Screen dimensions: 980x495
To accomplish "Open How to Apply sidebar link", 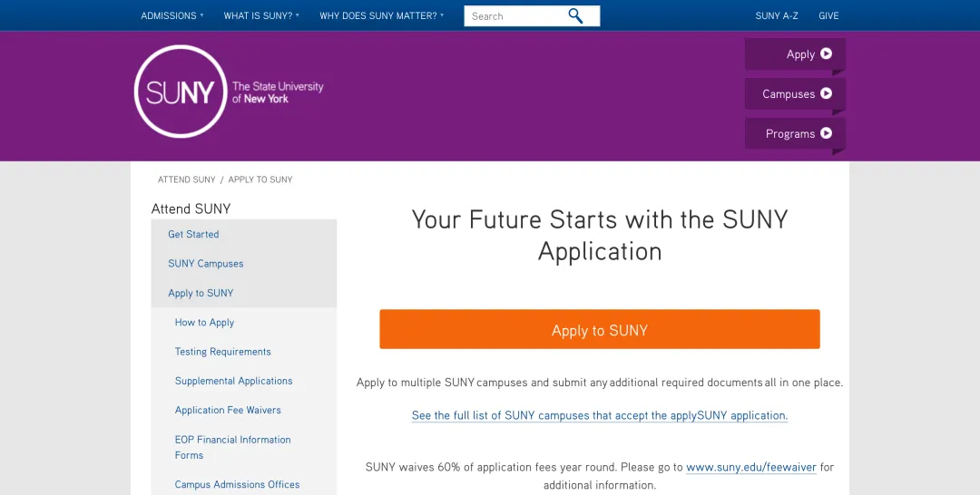I will click(x=204, y=323).
